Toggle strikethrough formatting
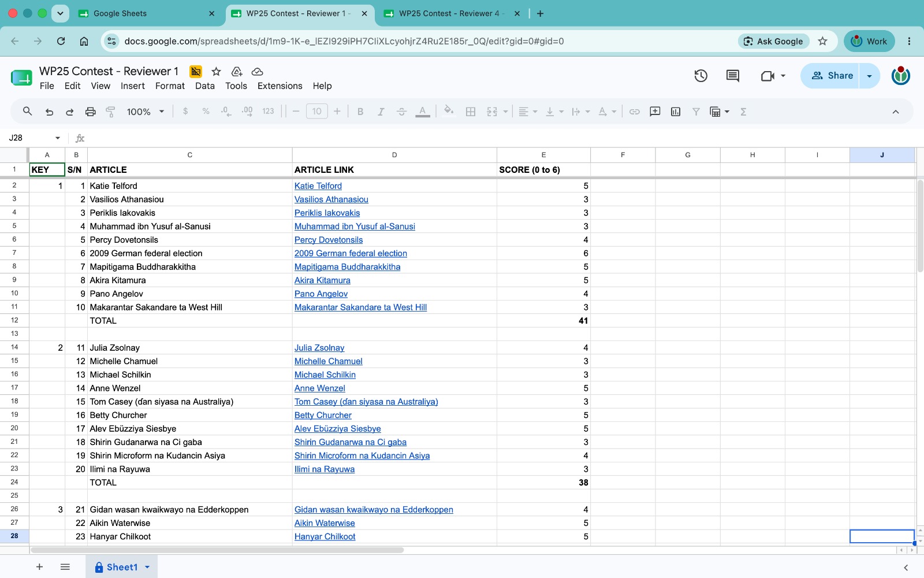The height and width of the screenshot is (578, 924). tap(402, 112)
